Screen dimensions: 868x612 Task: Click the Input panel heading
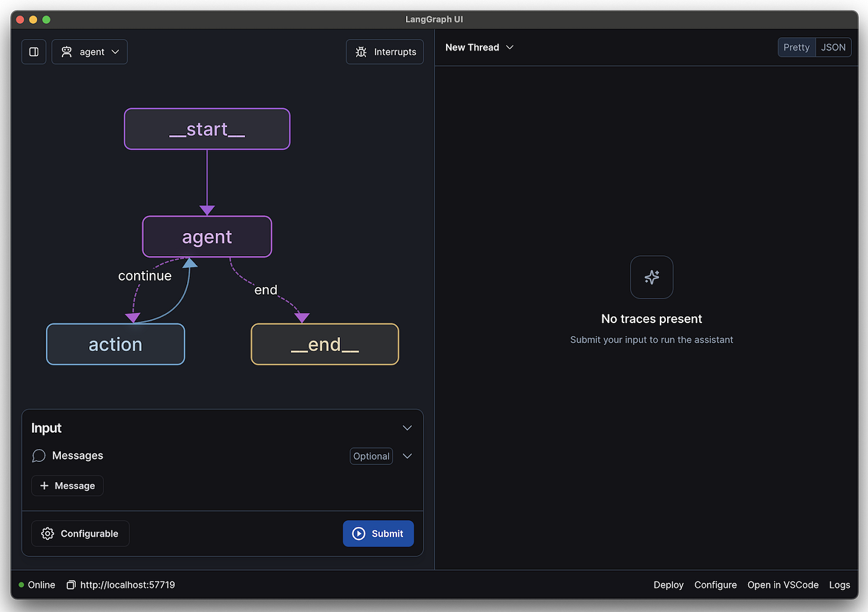pyautogui.click(x=46, y=428)
